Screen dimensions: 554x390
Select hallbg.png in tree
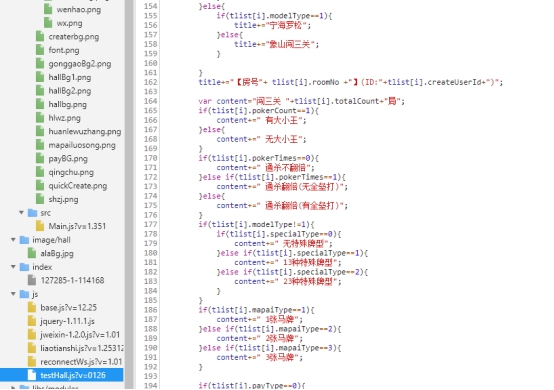(67, 105)
